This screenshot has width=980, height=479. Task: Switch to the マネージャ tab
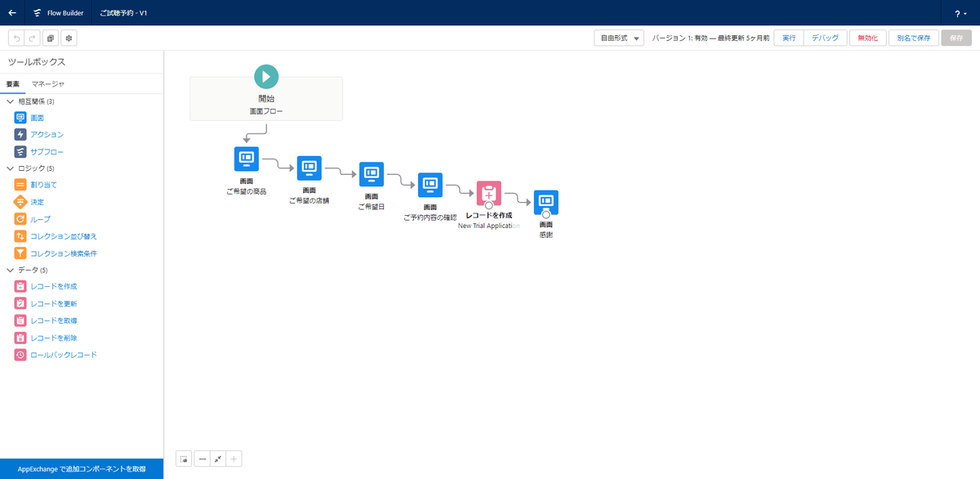click(48, 84)
